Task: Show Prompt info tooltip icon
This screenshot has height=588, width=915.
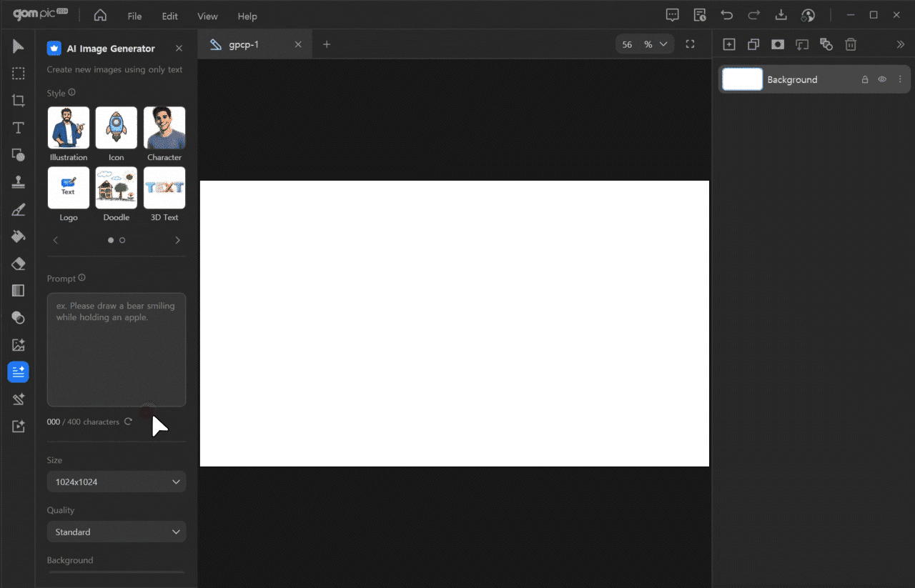Action: (81, 278)
